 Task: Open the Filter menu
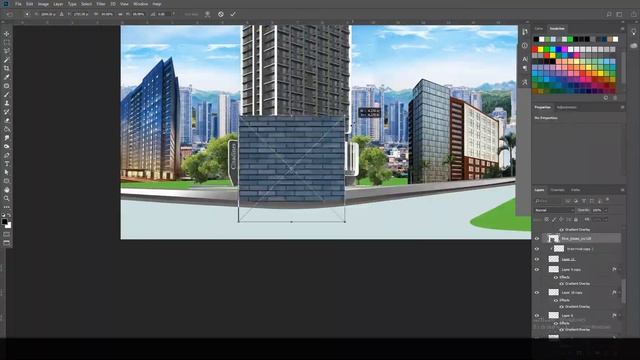click(101, 4)
